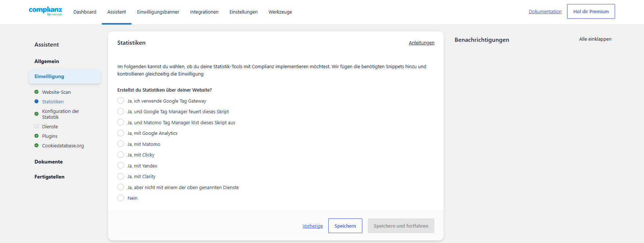The image size is (644, 243).
Task: Select the Statistiken step in sidebar
Action: pyautogui.click(x=53, y=102)
